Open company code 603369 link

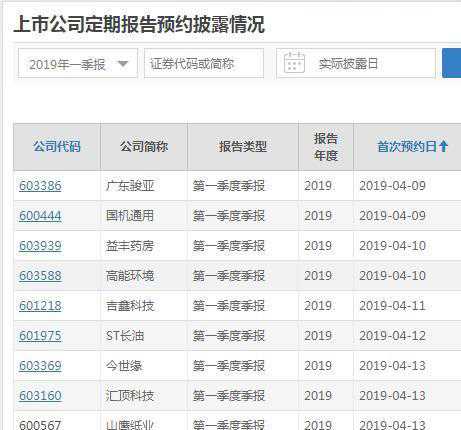[40, 366]
